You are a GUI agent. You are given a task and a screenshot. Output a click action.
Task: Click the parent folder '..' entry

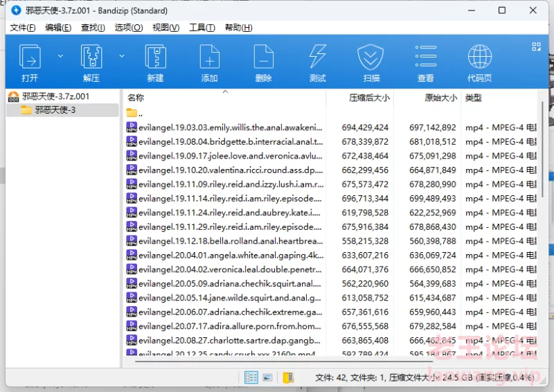coord(134,113)
